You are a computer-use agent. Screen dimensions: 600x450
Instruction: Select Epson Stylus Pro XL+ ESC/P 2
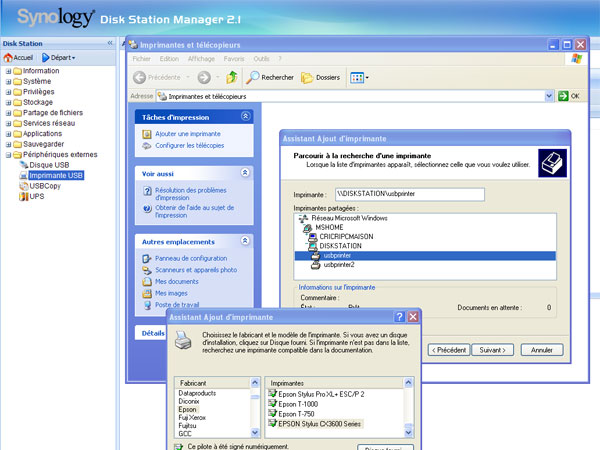[321, 394]
